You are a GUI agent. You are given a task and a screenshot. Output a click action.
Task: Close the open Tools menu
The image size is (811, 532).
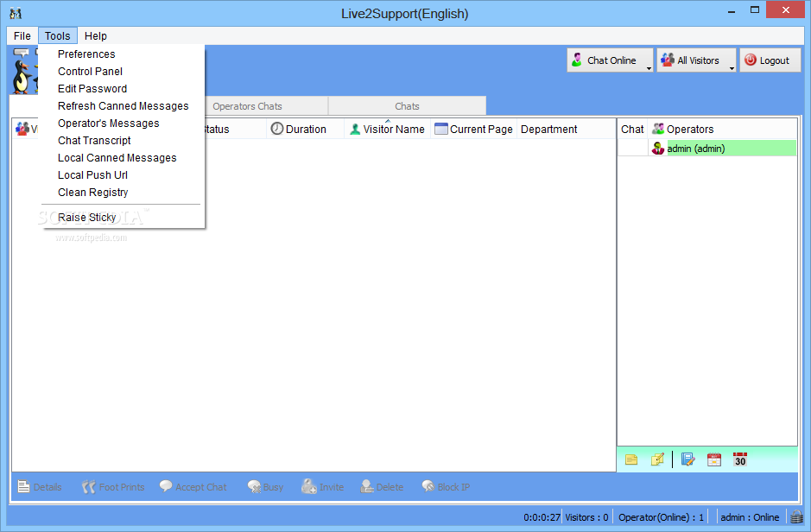click(x=57, y=35)
